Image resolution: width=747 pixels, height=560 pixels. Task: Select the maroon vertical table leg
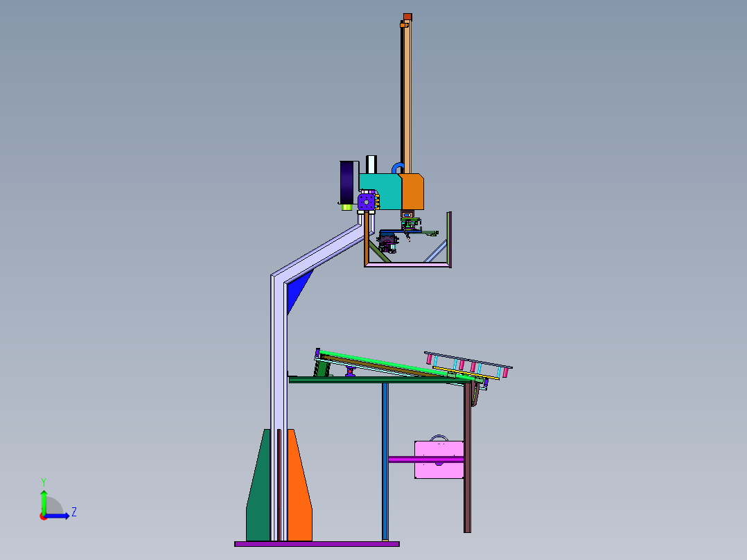[x=467, y=457]
